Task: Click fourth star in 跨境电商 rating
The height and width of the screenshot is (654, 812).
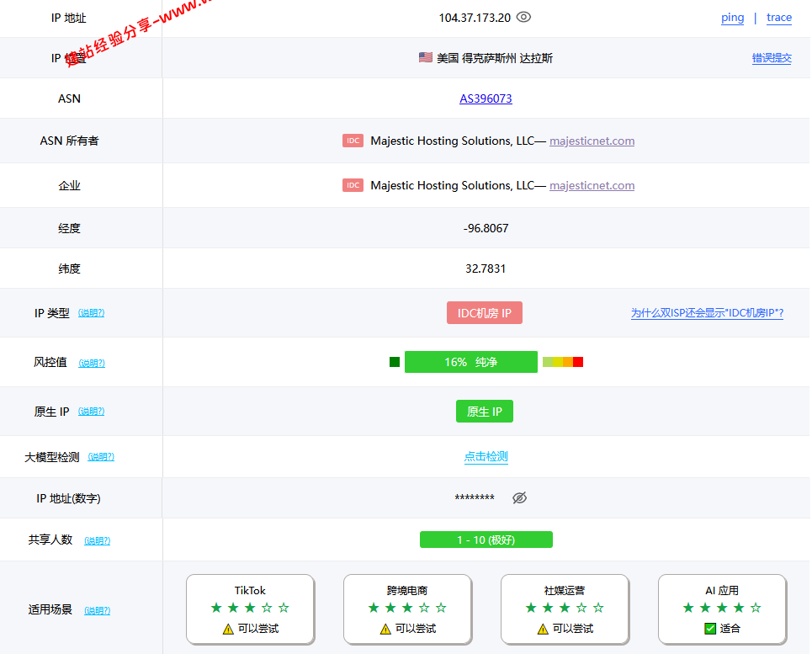Action: [424, 608]
